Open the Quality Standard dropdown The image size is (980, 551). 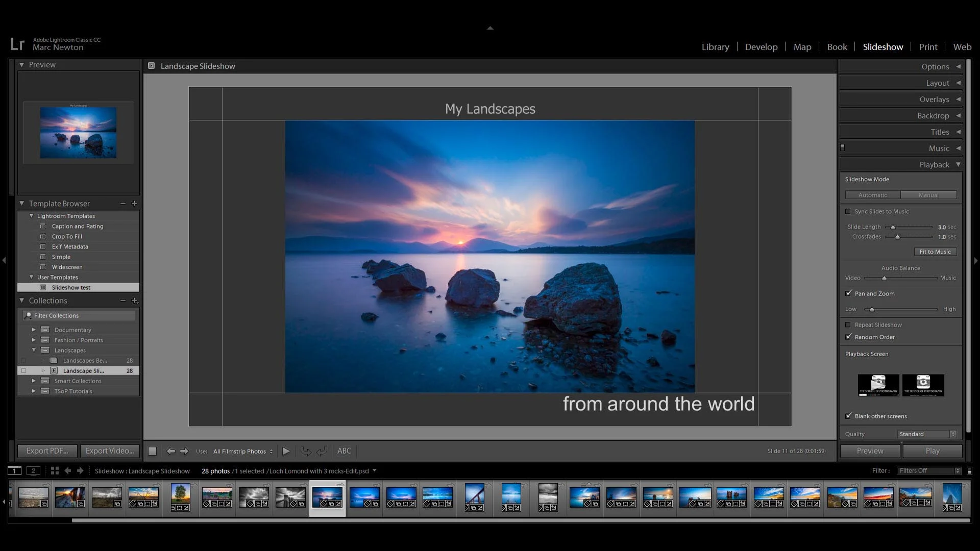927,434
